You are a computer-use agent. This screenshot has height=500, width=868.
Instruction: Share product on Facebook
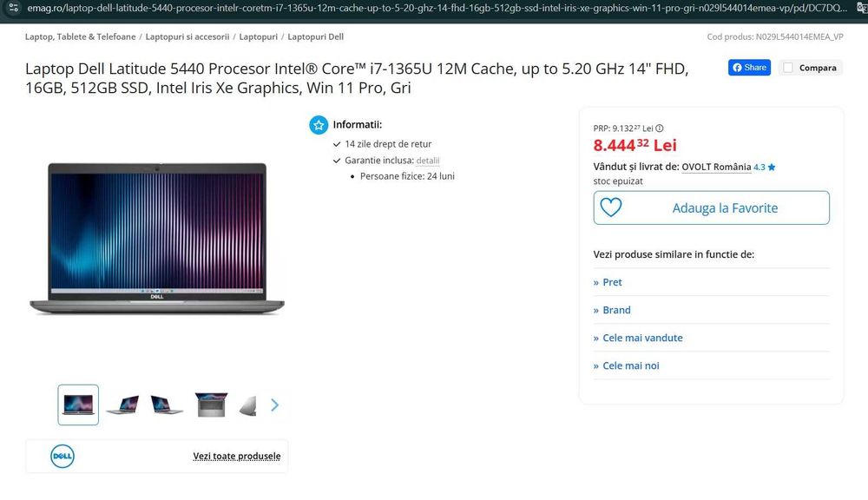point(749,68)
